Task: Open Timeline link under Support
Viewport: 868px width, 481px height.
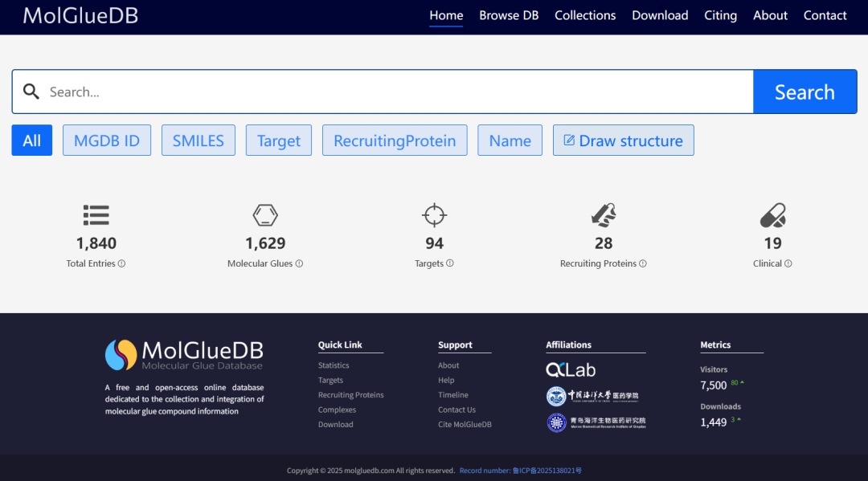Action: point(453,395)
